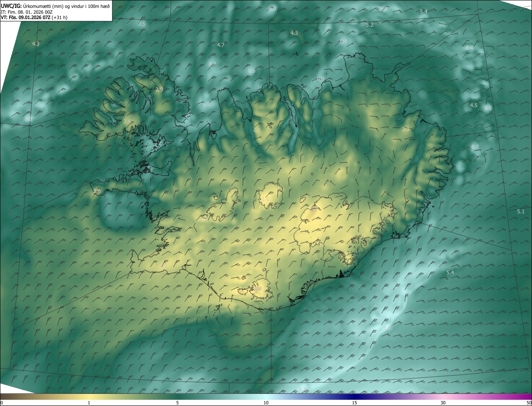This screenshot has height=406, width=532.
Task: Click the 10 tick on the color scale
Action: click(266, 403)
